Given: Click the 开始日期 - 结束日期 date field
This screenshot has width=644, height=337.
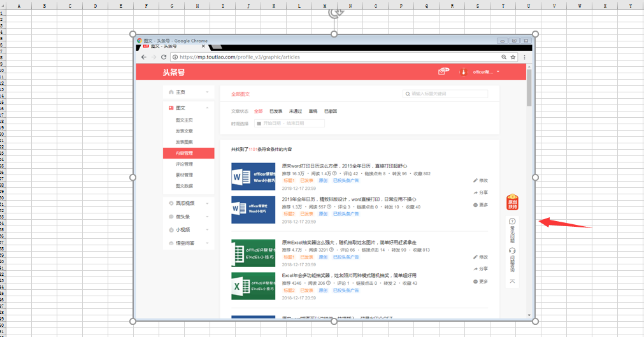Looking at the screenshot, I should pos(289,124).
